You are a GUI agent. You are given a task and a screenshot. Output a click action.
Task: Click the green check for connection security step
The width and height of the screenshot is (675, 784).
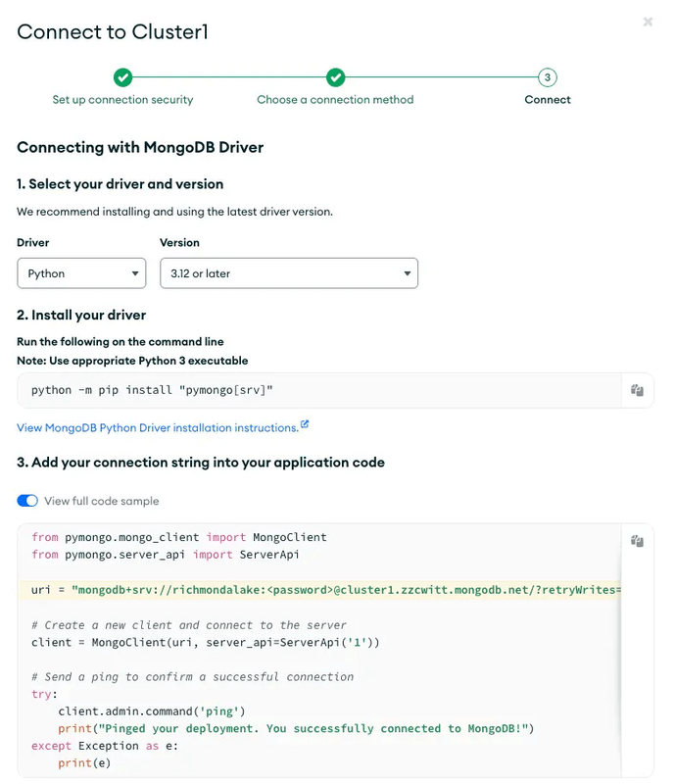tap(123, 77)
